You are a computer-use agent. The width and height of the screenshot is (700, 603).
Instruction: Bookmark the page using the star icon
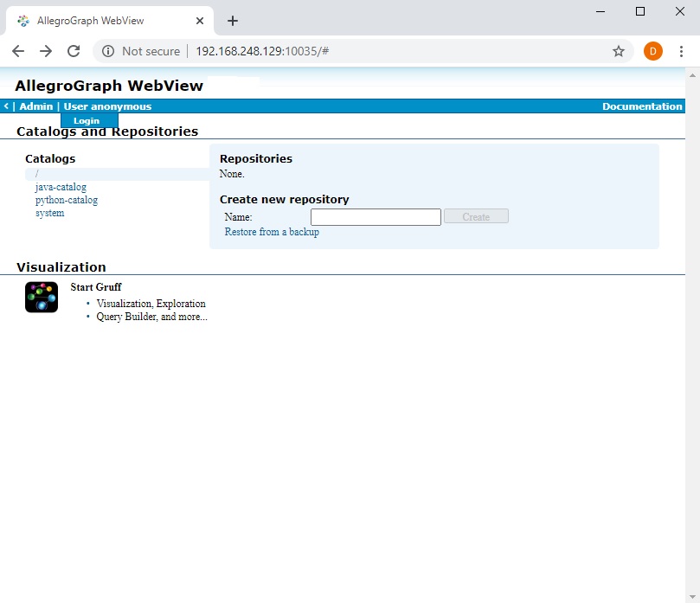tap(619, 51)
